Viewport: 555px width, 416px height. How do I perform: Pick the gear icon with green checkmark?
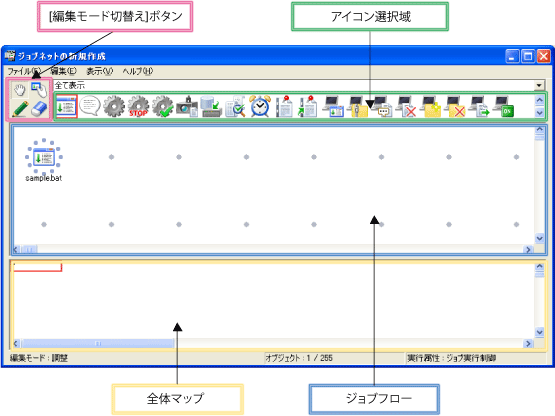click(x=163, y=106)
